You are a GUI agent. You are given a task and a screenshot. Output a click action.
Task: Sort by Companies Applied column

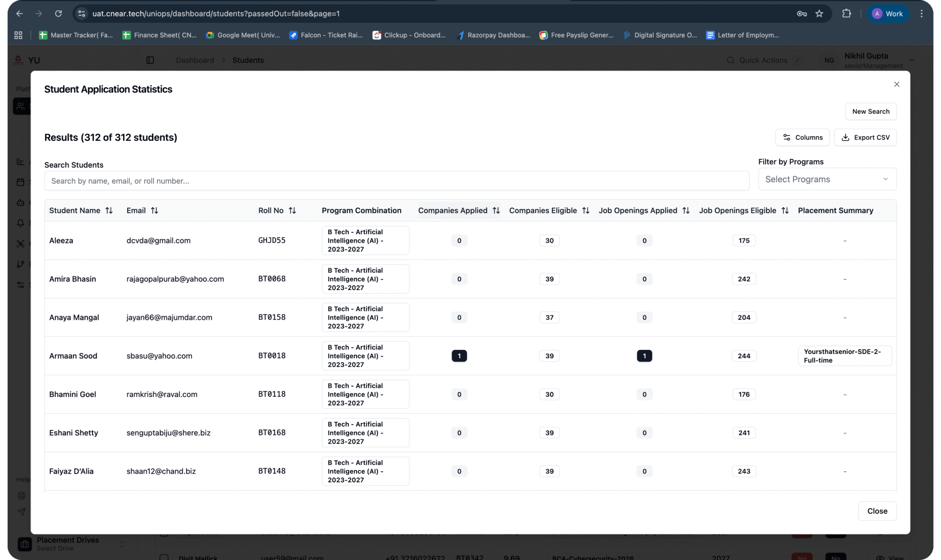pos(496,211)
